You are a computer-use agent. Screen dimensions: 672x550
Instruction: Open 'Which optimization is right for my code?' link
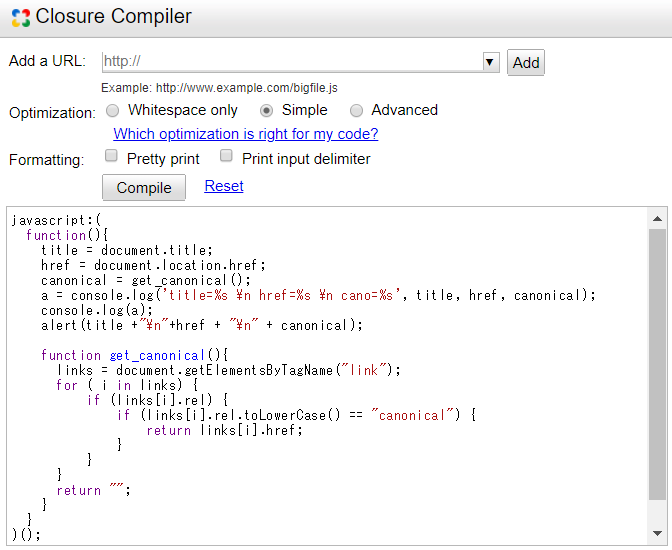click(245, 134)
